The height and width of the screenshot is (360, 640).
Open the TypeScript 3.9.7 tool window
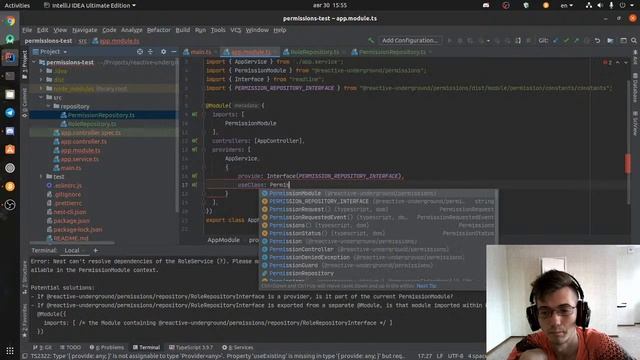191,347
